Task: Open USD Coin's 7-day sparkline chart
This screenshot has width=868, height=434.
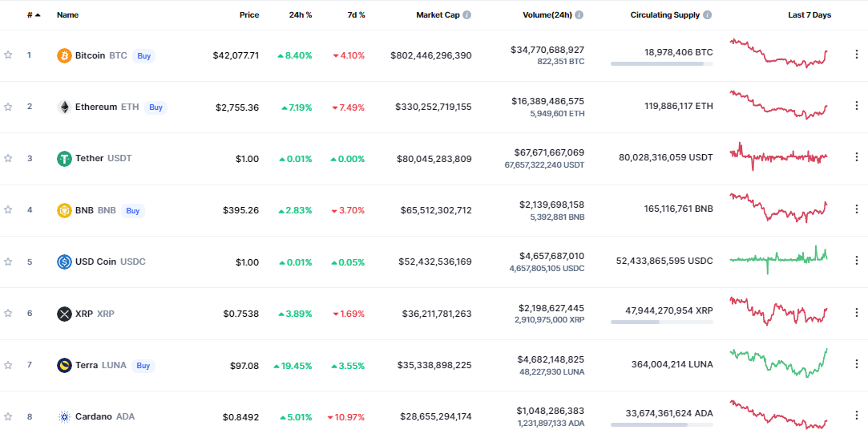Action: (x=778, y=259)
